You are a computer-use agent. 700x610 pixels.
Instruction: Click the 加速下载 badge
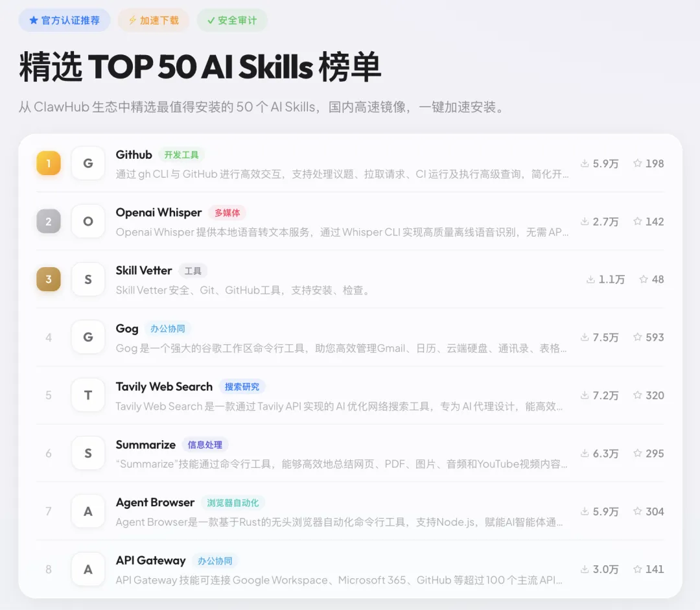click(x=154, y=20)
